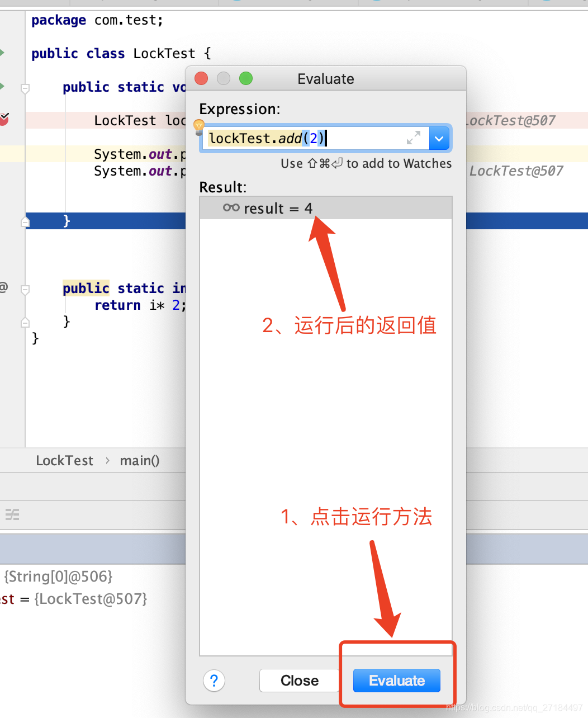The width and height of the screenshot is (588, 718).
Task: Open help using the question mark icon
Action: click(x=214, y=681)
